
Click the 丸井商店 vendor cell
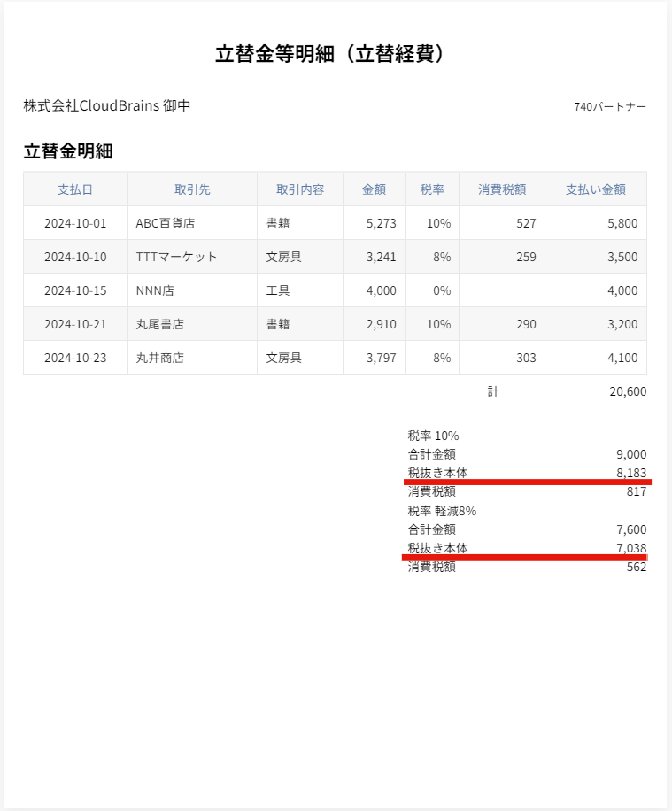[x=192, y=358]
